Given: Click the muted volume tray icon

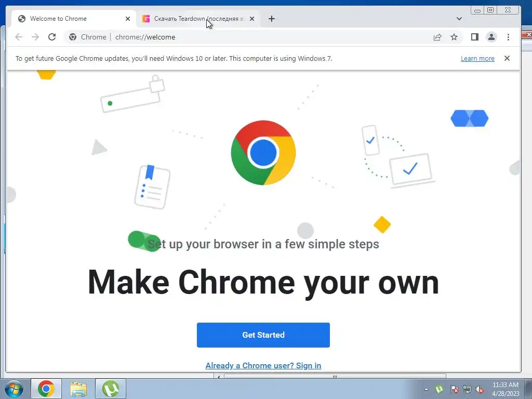Looking at the screenshot, I should coord(480,389).
